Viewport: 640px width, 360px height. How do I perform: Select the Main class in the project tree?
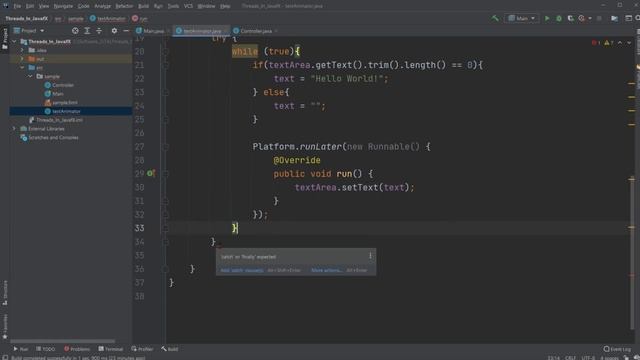(58, 94)
